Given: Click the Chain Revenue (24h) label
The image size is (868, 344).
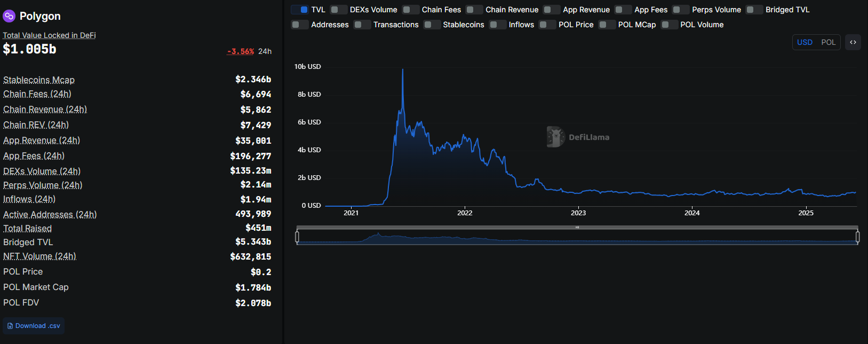Looking at the screenshot, I should click(45, 110).
